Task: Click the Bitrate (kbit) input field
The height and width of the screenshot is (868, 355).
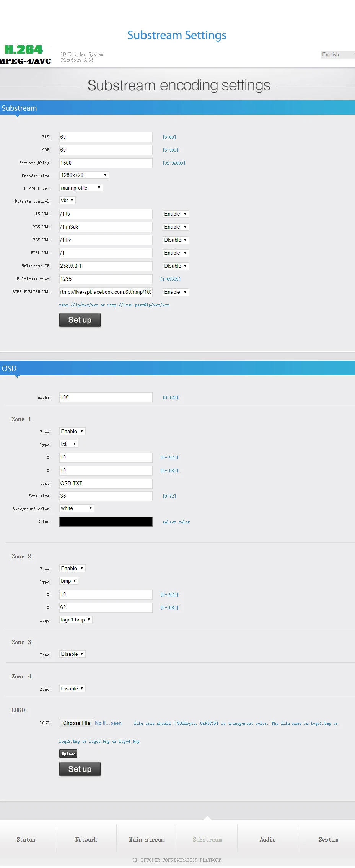Action: point(106,163)
